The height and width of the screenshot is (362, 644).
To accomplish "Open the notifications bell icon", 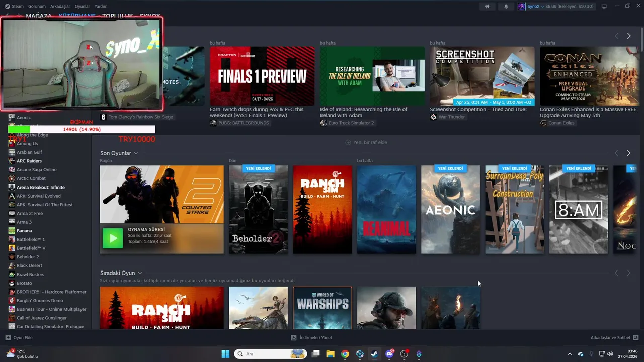I will pyautogui.click(x=506, y=6).
